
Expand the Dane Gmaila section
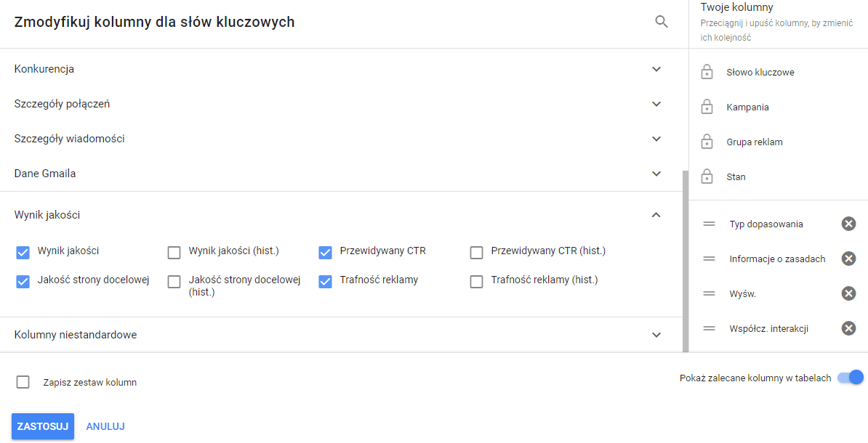pyautogui.click(x=656, y=173)
